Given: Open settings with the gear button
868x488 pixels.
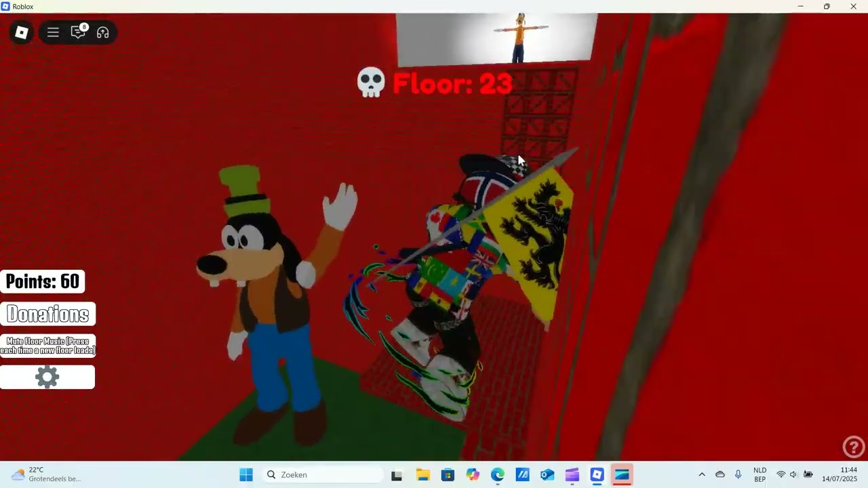Looking at the screenshot, I should (47, 377).
